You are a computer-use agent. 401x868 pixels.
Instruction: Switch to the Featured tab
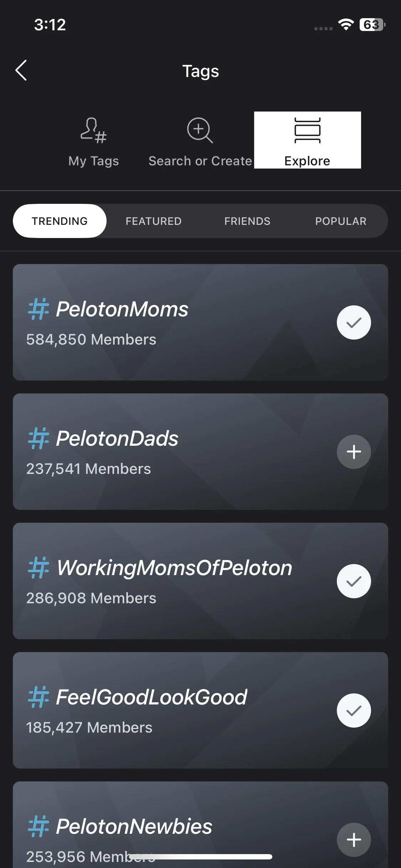[x=154, y=221]
